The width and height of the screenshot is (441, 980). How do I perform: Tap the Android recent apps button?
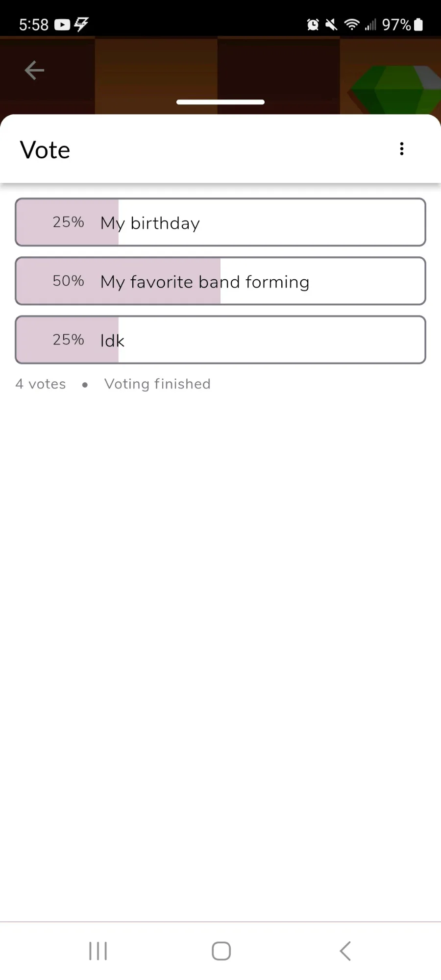98,951
